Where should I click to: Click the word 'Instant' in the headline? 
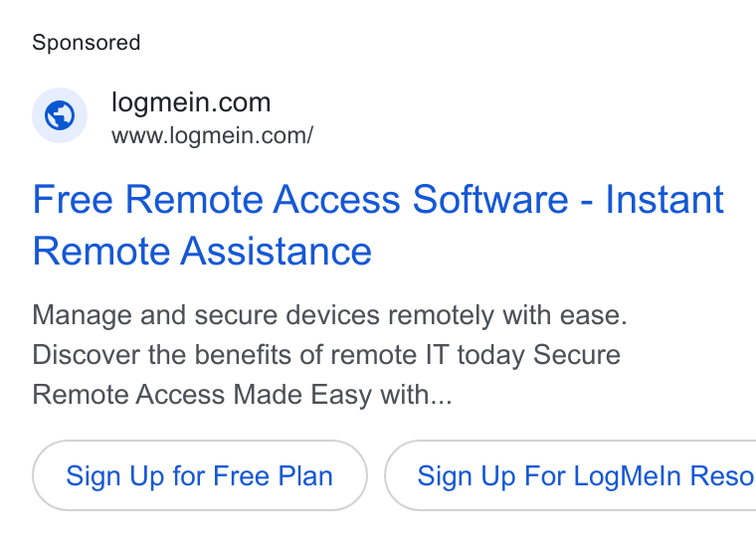664,199
